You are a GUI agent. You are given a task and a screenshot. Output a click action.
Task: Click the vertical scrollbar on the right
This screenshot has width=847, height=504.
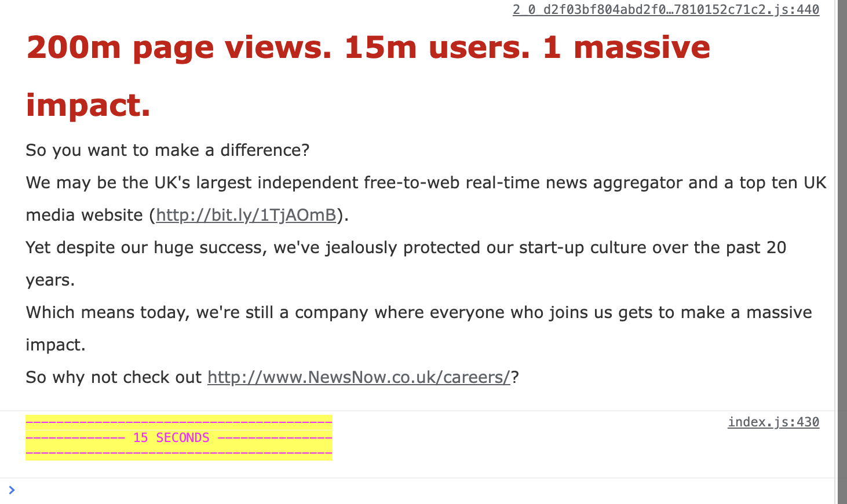[842, 252]
